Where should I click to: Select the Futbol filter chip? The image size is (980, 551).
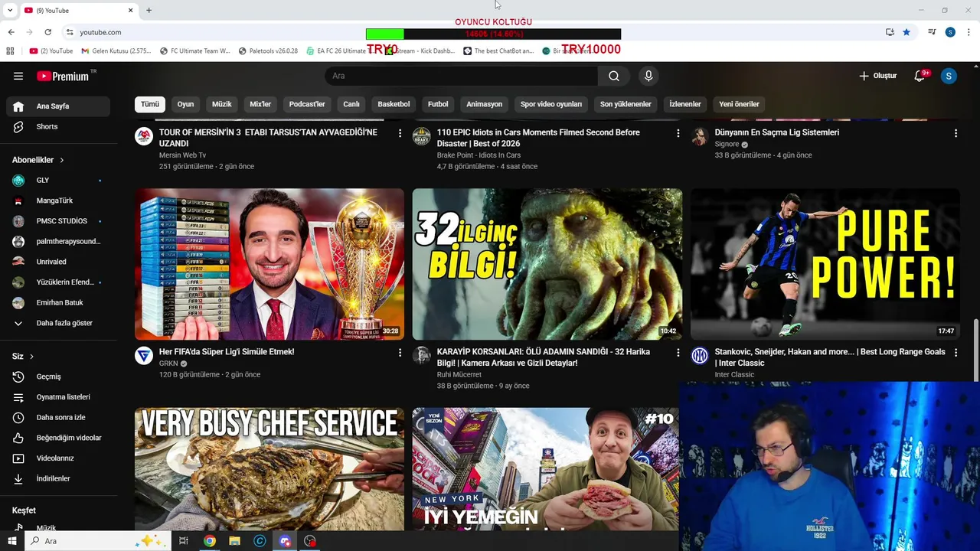[x=438, y=104]
